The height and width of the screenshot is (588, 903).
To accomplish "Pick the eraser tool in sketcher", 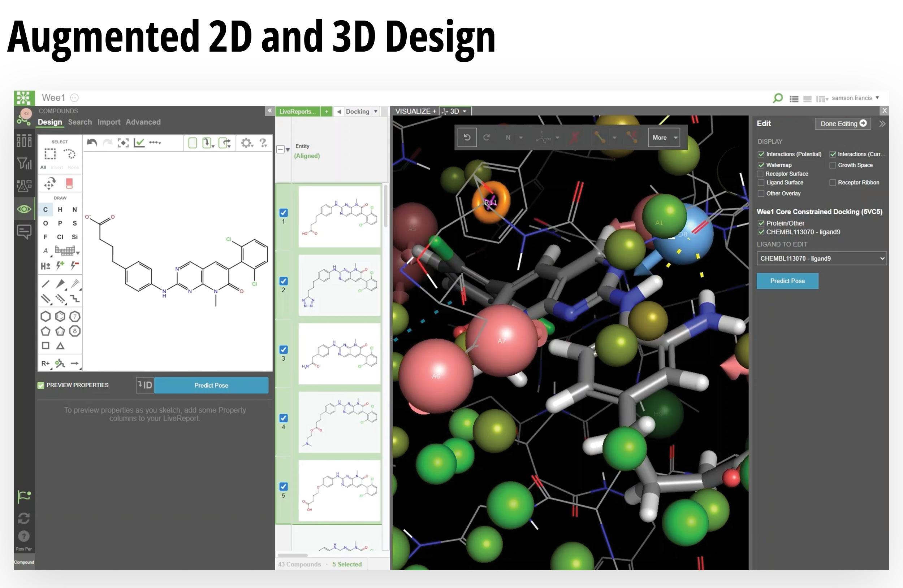I will coord(69,183).
